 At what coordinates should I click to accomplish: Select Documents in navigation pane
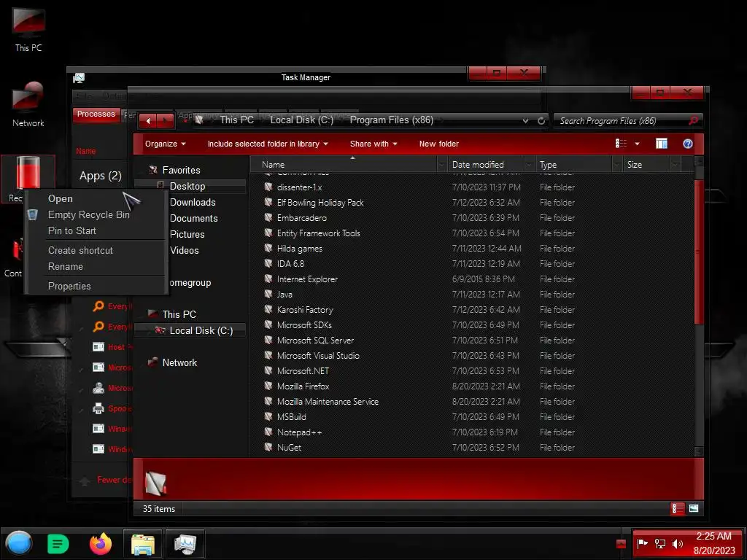point(193,219)
